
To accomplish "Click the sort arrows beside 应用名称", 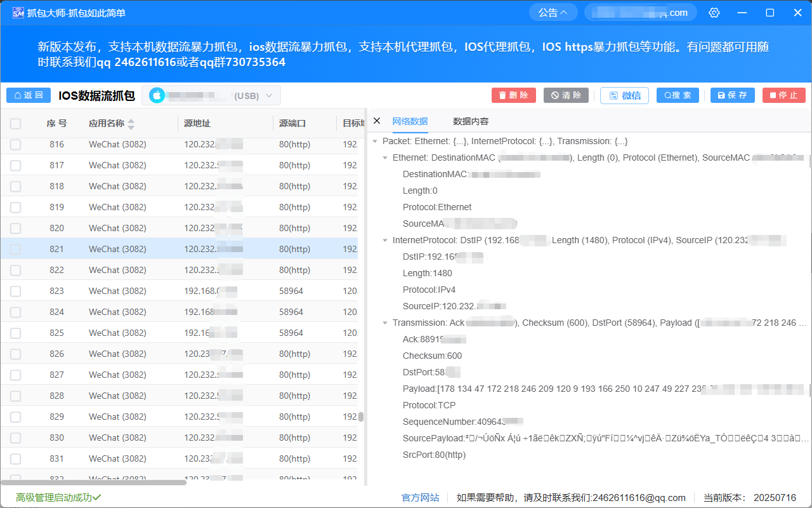I will pyautogui.click(x=131, y=124).
